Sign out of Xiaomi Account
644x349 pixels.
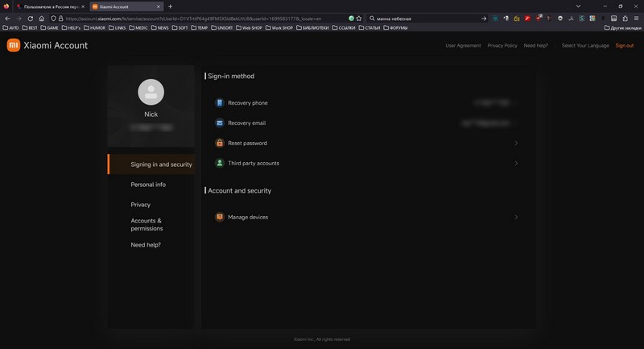pyautogui.click(x=625, y=46)
